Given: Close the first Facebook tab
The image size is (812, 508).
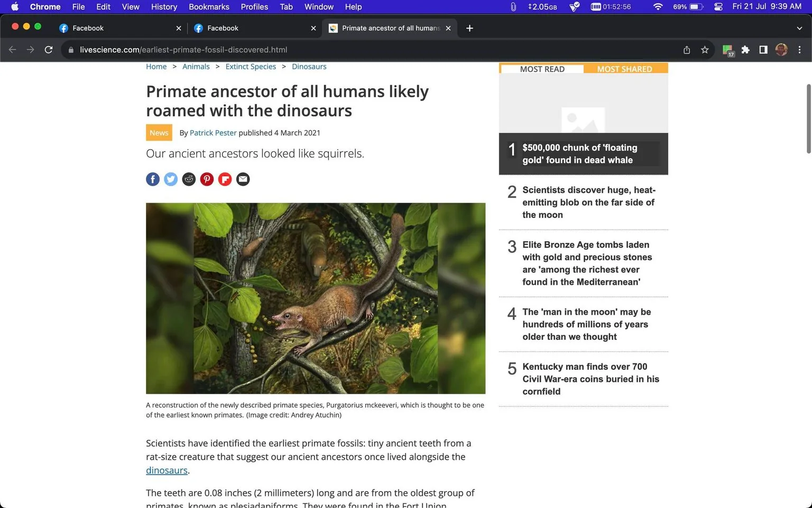Looking at the screenshot, I should [179, 28].
